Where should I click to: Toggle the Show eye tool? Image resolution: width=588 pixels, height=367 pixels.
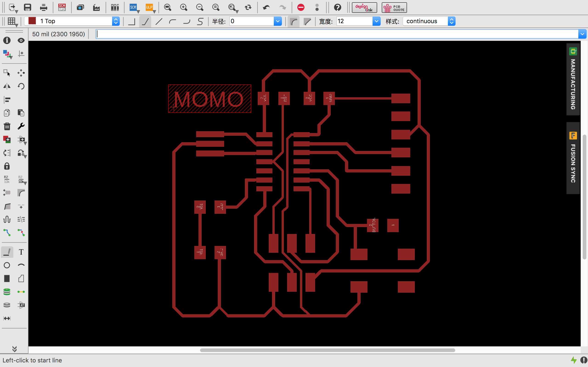(x=21, y=40)
